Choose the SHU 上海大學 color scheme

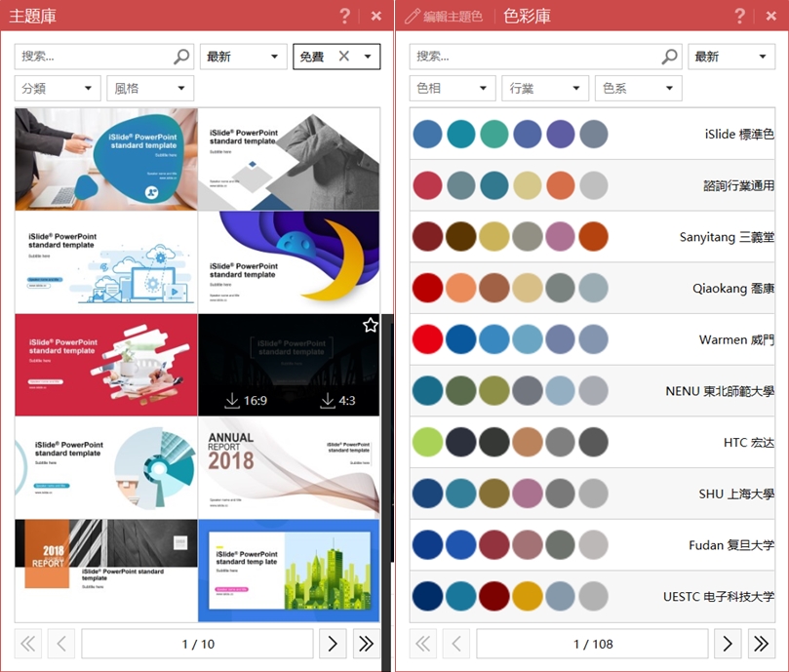(x=592, y=494)
